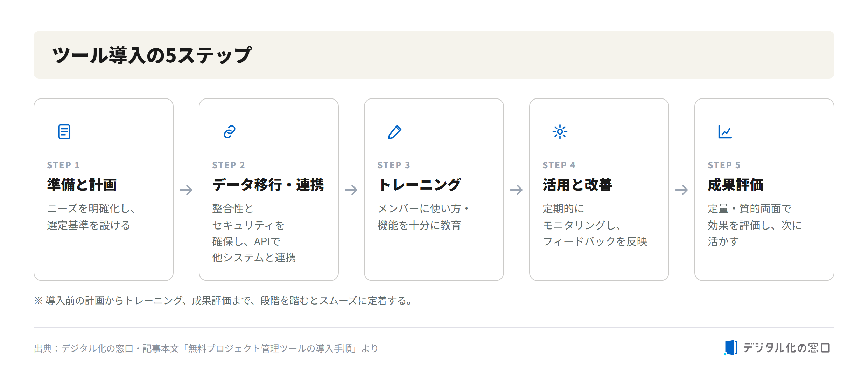Select the 成果評価 heading
Viewport: 868px width, 389px height.
coord(736,185)
